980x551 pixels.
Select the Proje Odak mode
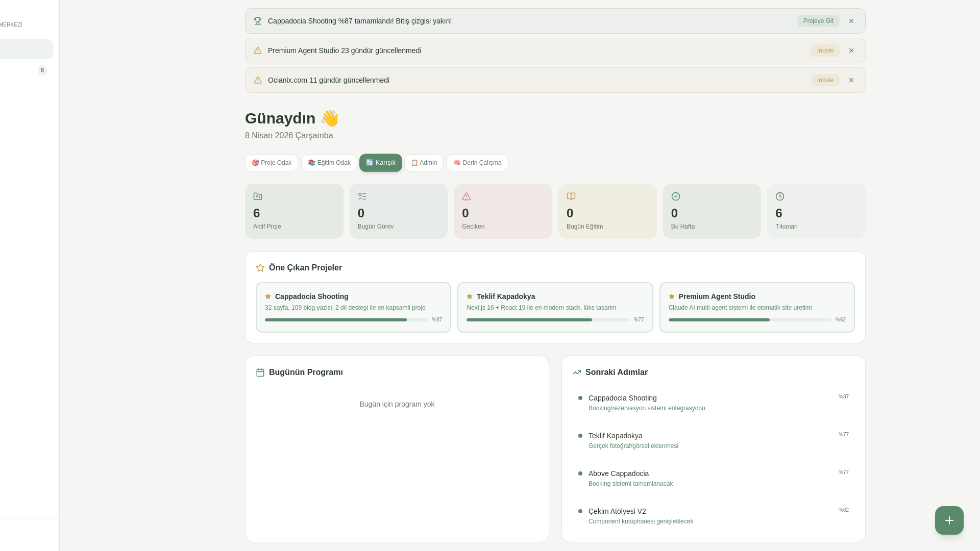[x=272, y=163]
